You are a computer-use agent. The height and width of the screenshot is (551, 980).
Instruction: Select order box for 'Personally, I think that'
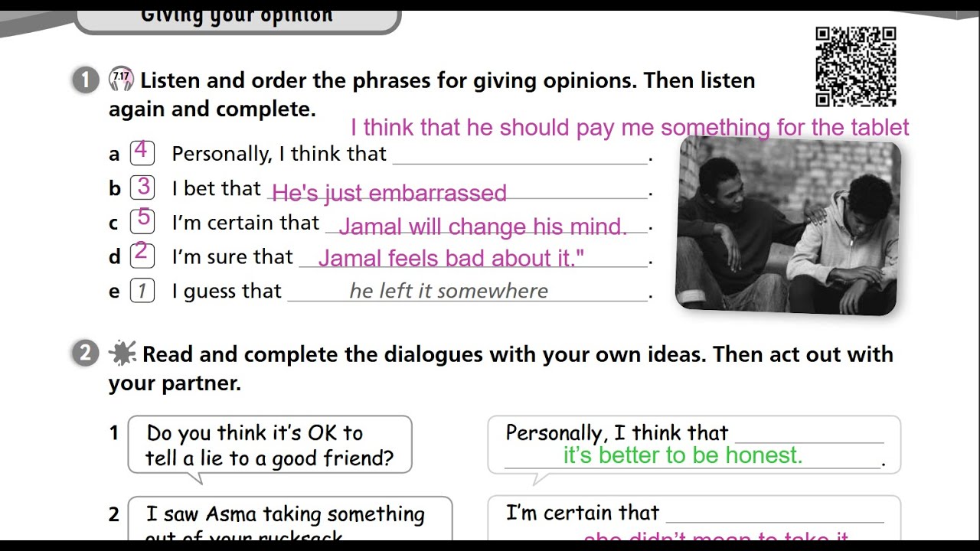coord(142,152)
